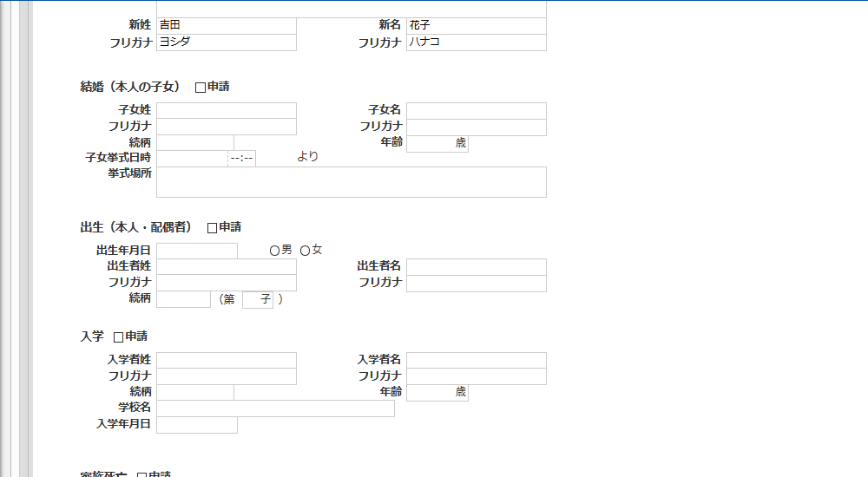Screen dimensions: 868x477
Task: Focus the フリガナ field showing ハナコ
Action: [x=476, y=42]
